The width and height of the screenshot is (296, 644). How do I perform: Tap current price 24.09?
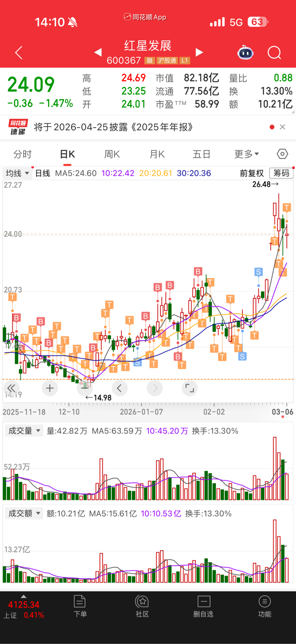pyautogui.click(x=31, y=85)
